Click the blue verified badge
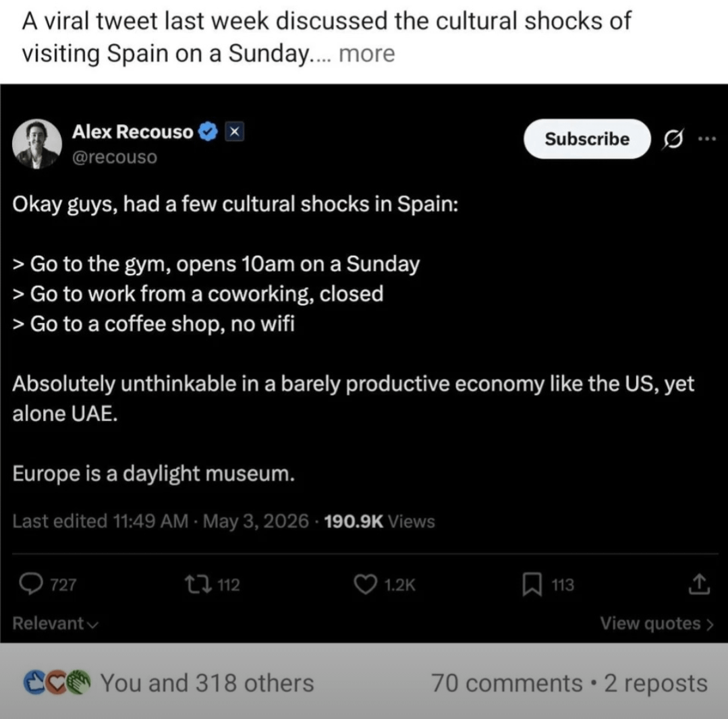 coord(208,132)
